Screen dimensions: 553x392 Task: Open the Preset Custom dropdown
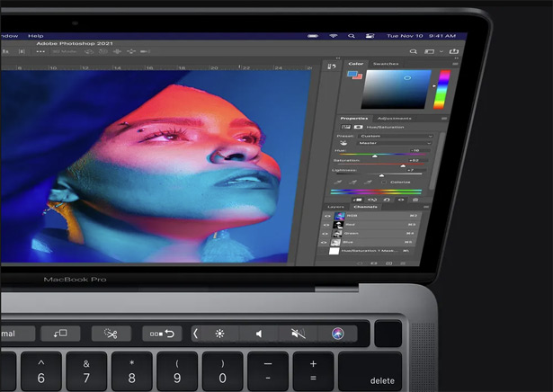point(396,136)
